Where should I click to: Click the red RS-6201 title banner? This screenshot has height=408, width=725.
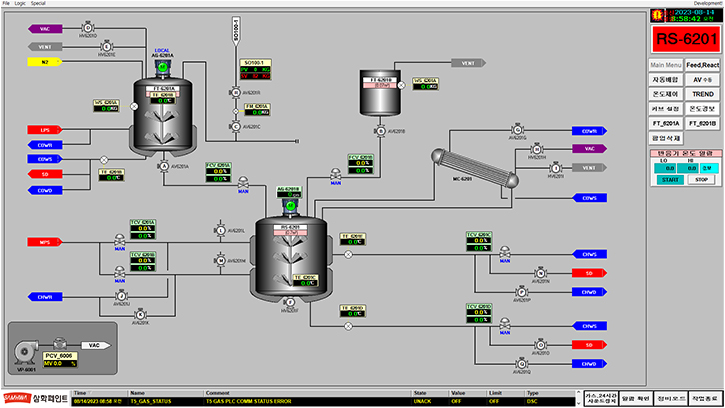pos(686,39)
